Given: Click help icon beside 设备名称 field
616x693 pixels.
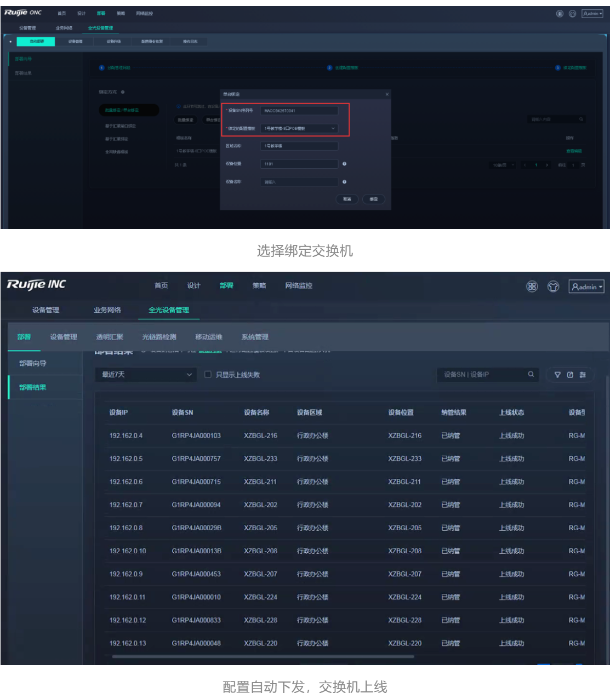Looking at the screenshot, I should [344, 182].
